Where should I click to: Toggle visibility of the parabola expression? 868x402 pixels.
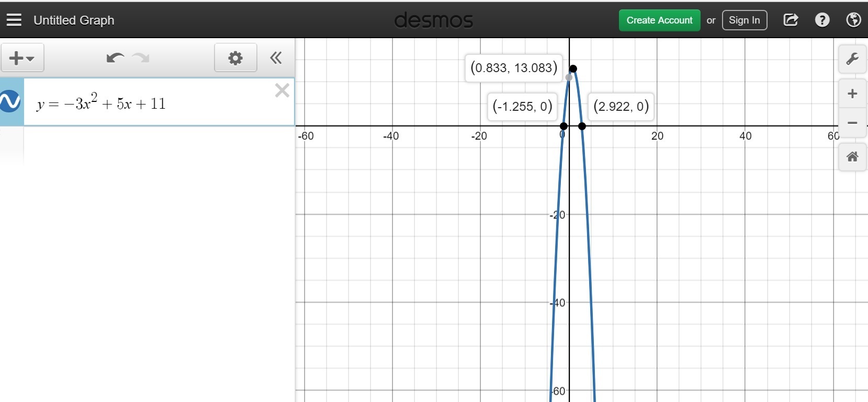(10, 101)
